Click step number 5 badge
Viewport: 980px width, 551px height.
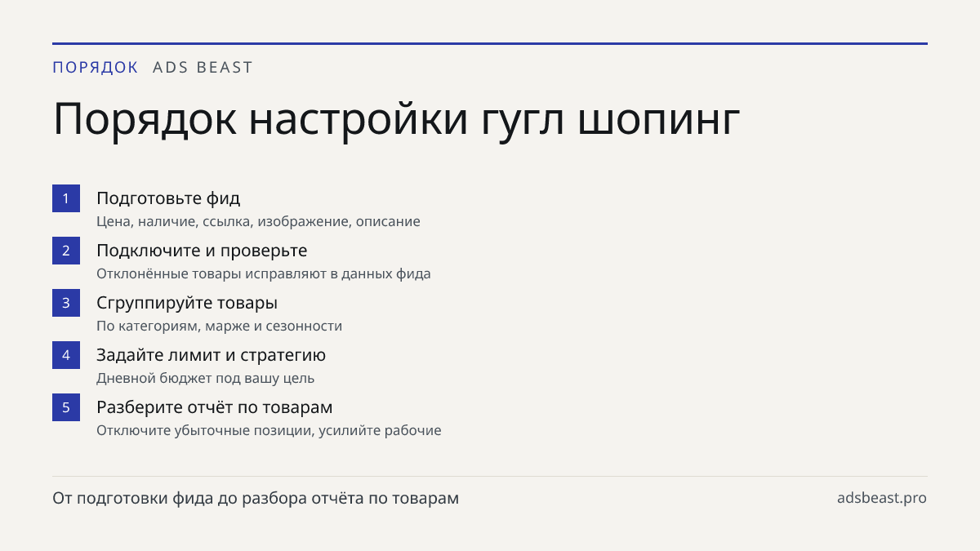pos(66,407)
